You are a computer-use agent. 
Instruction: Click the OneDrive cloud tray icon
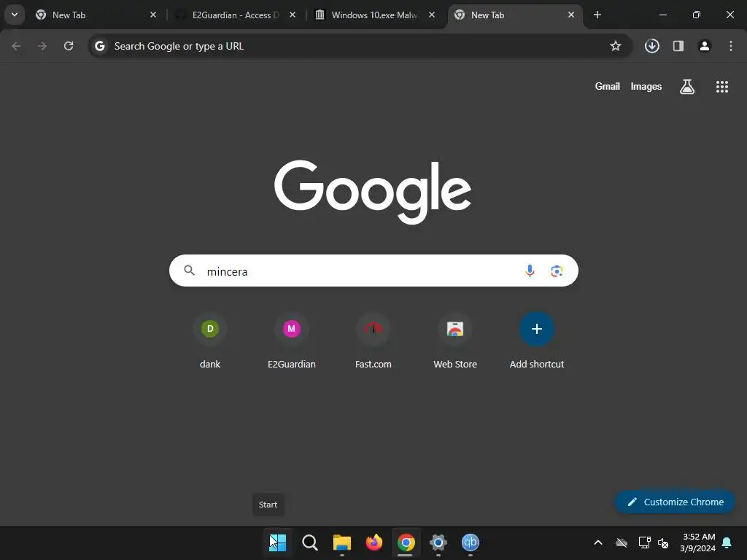[x=622, y=542]
